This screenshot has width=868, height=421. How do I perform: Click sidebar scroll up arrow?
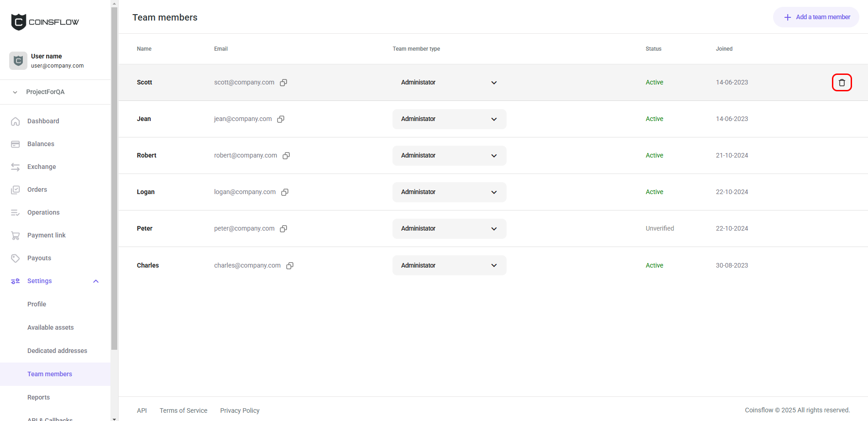[114, 3]
